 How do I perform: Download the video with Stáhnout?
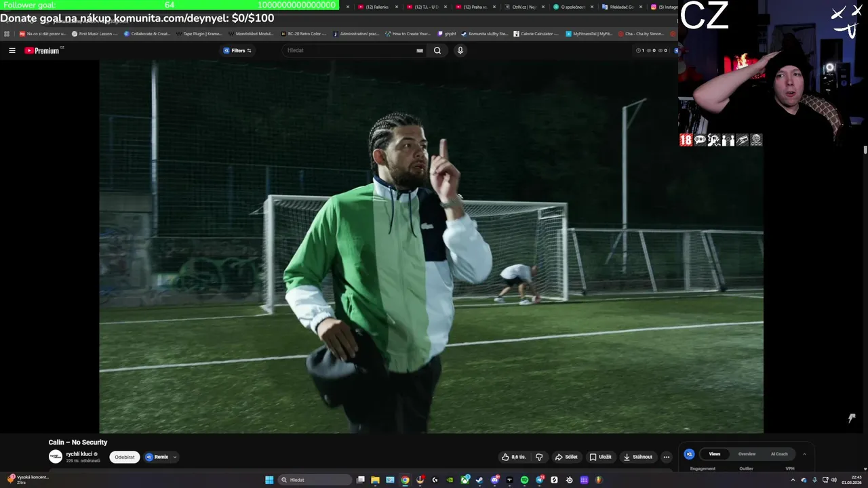(638, 457)
